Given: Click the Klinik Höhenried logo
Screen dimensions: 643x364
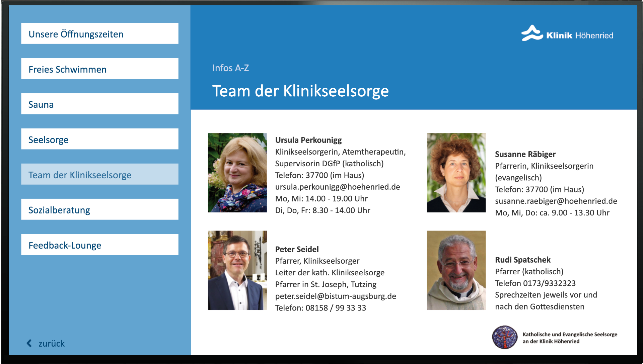Looking at the screenshot, I should [567, 33].
